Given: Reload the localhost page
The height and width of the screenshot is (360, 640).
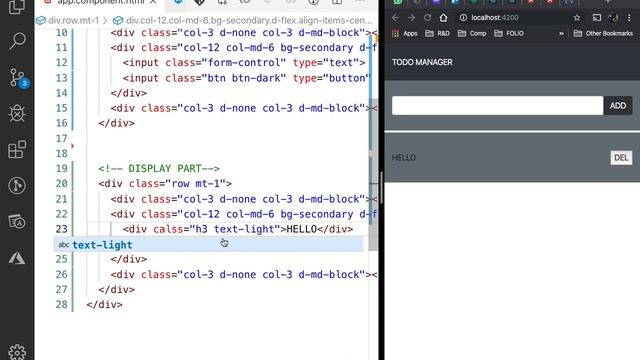Looking at the screenshot, I should tap(427, 18).
